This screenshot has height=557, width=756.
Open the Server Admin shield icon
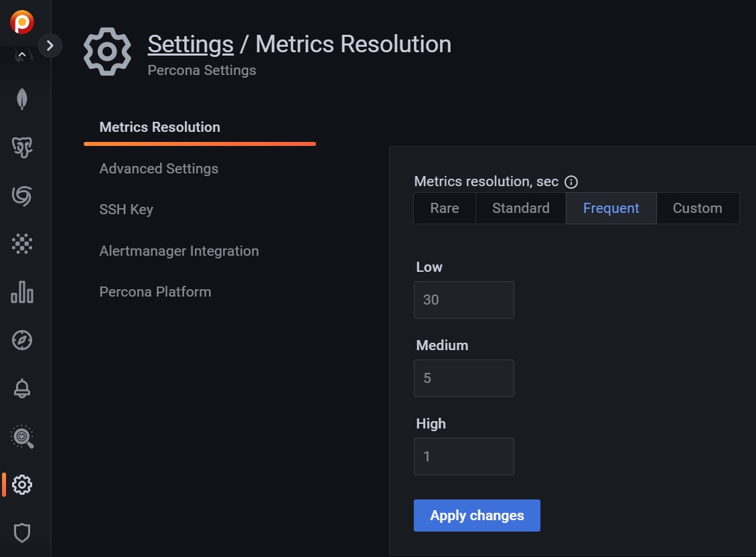(x=22, y=533)
